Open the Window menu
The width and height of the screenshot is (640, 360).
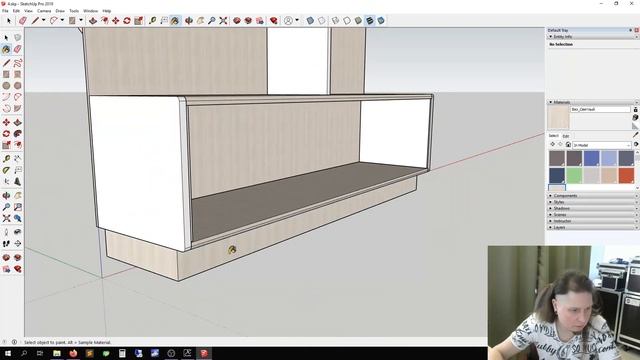[x=91, y=11]
